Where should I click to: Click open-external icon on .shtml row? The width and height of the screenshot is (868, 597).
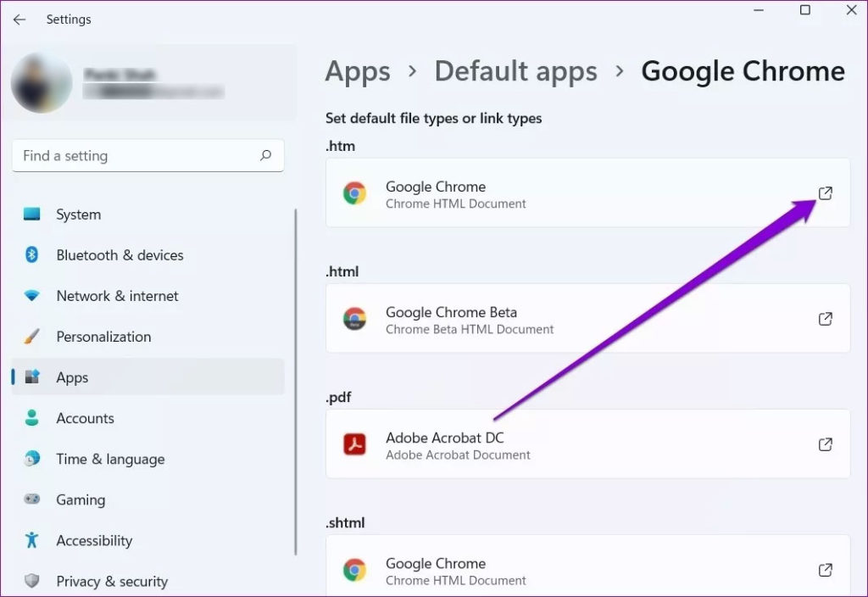[x=826, y=570]
